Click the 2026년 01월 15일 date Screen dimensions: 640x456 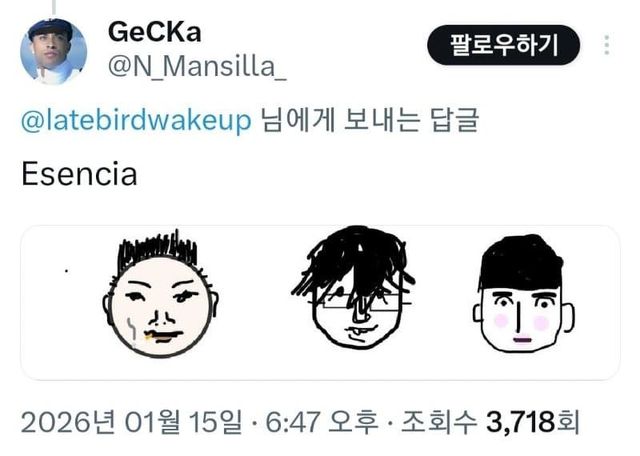131,422
